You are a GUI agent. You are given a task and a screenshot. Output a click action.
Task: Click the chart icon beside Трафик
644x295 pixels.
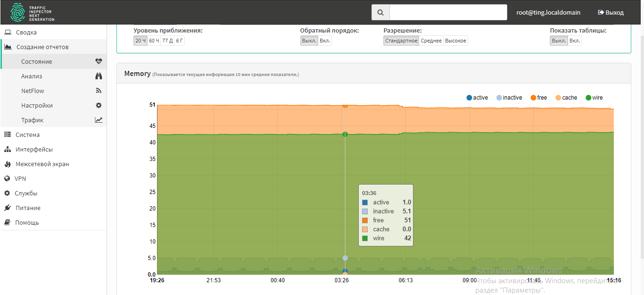click(x=99, y=120)
